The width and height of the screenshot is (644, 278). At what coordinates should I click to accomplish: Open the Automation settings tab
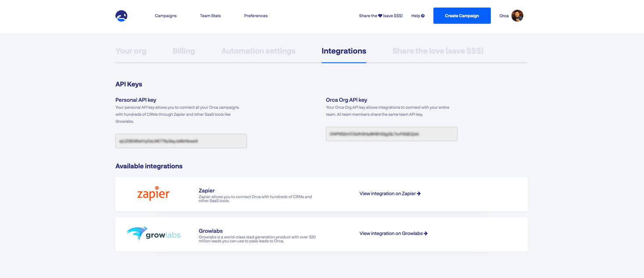pos(258,51)
